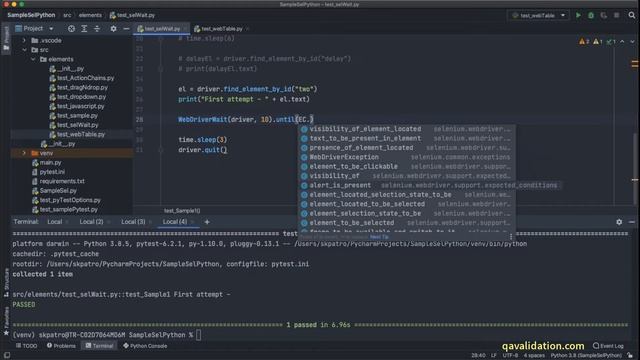
Task: Expand the .vscode folder
Action: pyautogui.click(x=24, y=40)
